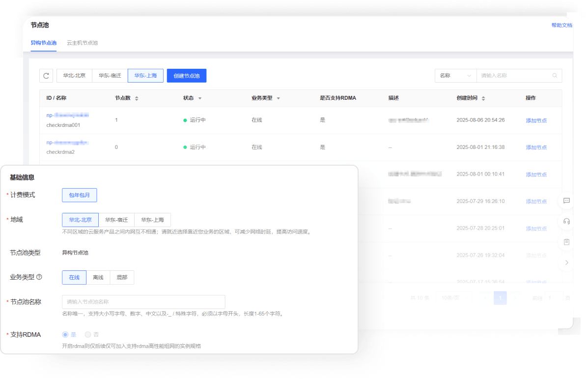588x380 pixels.
Task: Open the 10条/页 page size dropdown
Action: pyautogui.click(x=453, y=297)
